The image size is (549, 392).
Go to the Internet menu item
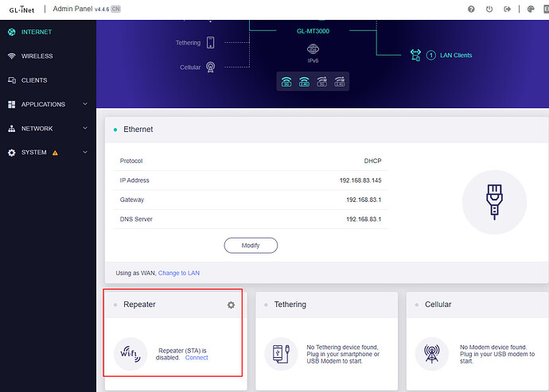click(x=38, y=33)
